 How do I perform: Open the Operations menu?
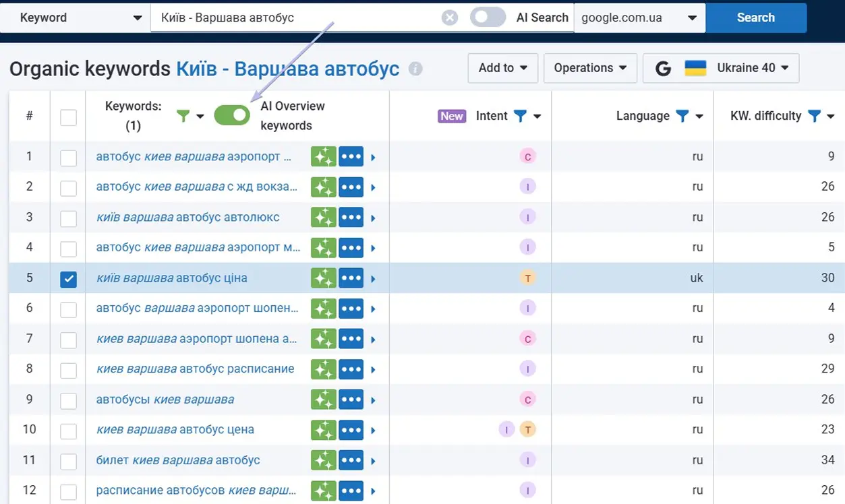(589, 68)
